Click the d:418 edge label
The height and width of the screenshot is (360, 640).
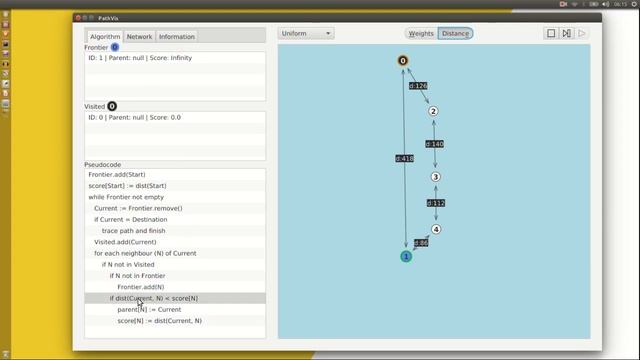point(404,158)
